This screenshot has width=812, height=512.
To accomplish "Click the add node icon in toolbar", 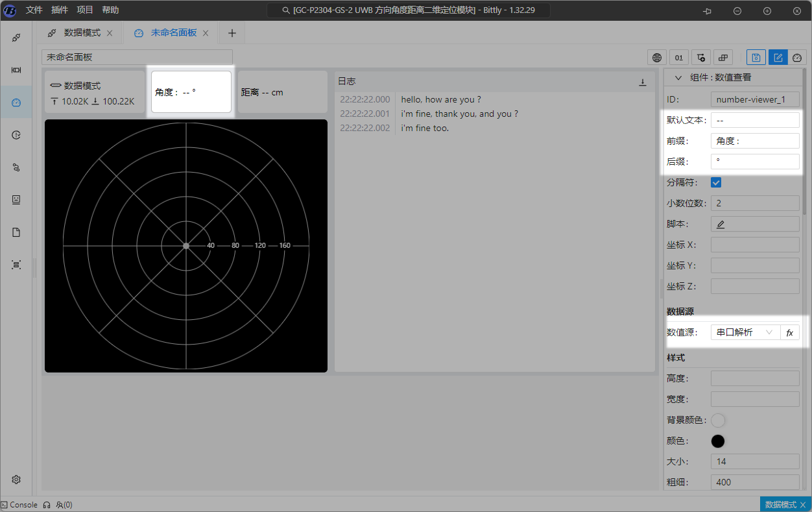I will (701, 57).
